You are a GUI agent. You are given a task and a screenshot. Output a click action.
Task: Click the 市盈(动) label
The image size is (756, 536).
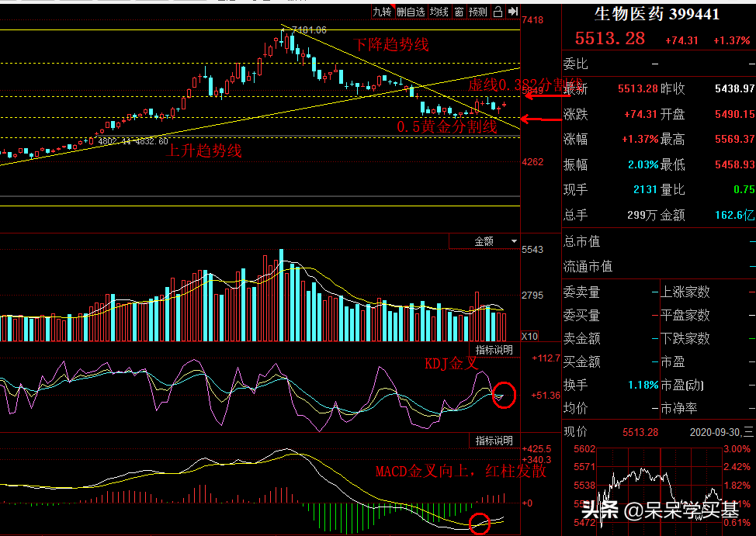tap(682, 386)
